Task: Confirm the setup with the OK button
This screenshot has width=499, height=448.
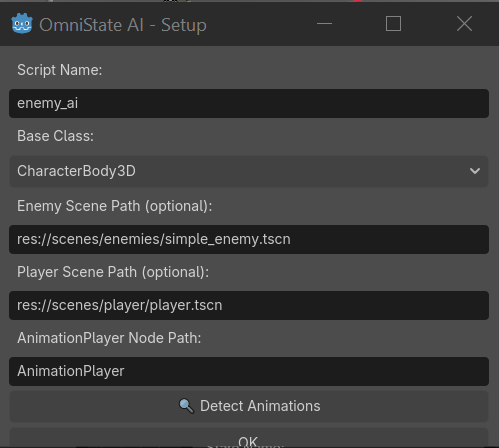Action: click(249, 438)
